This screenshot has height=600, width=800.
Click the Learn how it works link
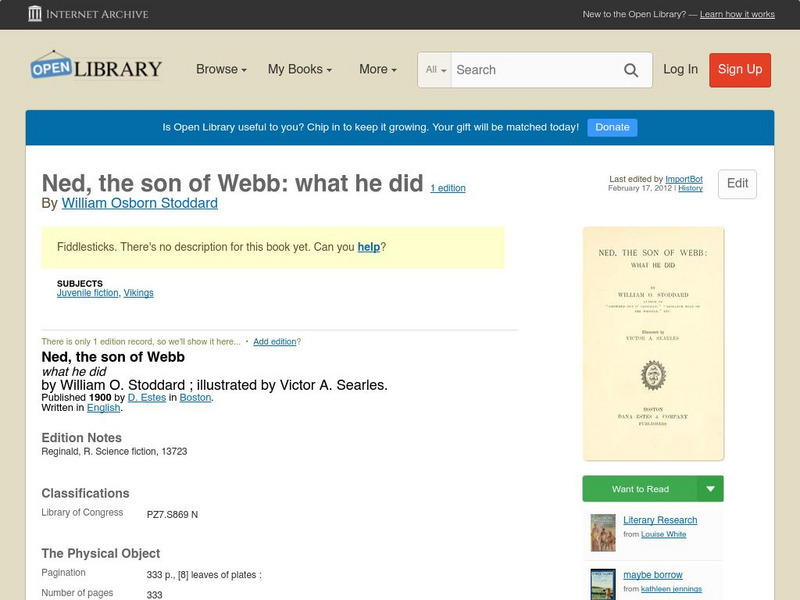tap(737, 15)
